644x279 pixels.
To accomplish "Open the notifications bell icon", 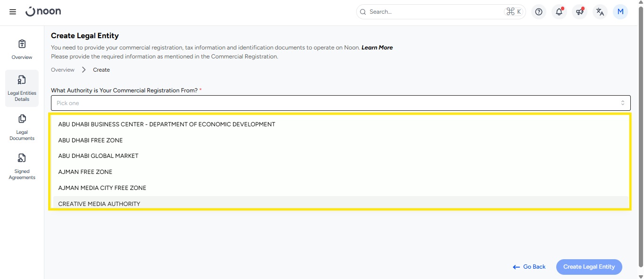I will pos(559,12).
